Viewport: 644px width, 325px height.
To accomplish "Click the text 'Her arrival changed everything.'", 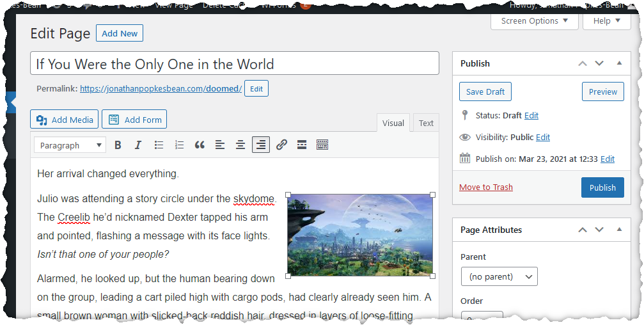I will click(x=108, y=174).
